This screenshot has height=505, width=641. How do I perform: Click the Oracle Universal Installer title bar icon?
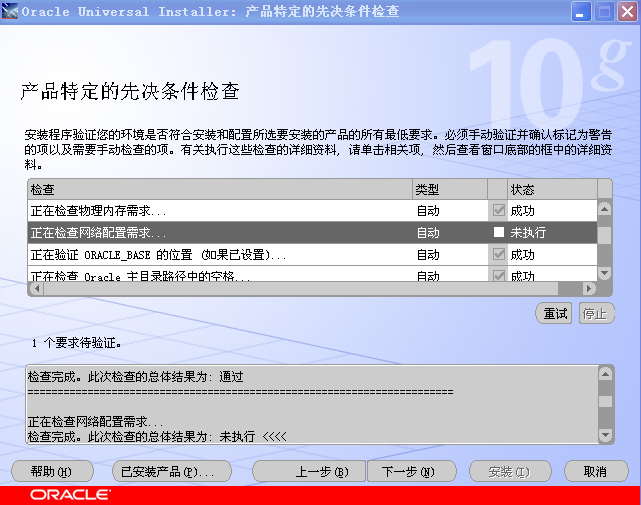click(10, 11)
